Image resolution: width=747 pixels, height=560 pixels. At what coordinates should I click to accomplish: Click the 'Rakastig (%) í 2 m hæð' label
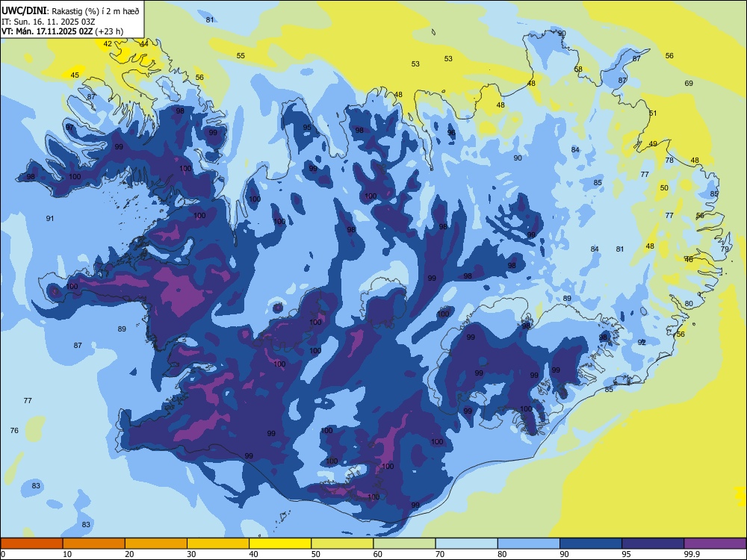coord(96,11)
